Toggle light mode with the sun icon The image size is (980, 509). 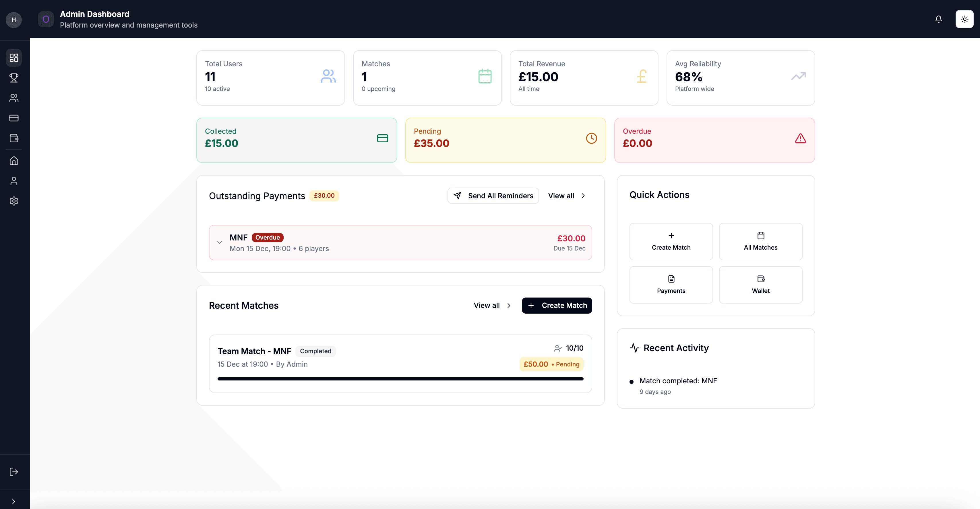[964, 19]
